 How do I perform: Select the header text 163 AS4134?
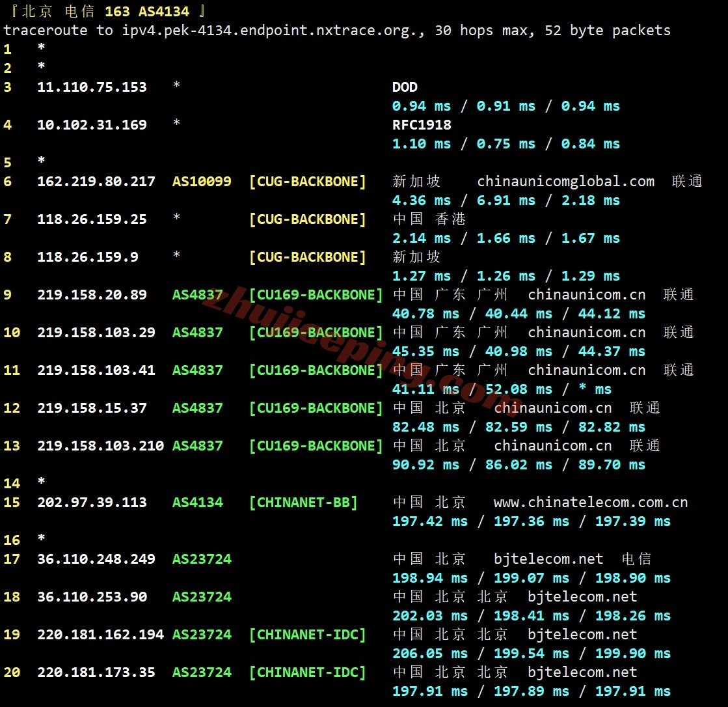[x=147, y=12]
